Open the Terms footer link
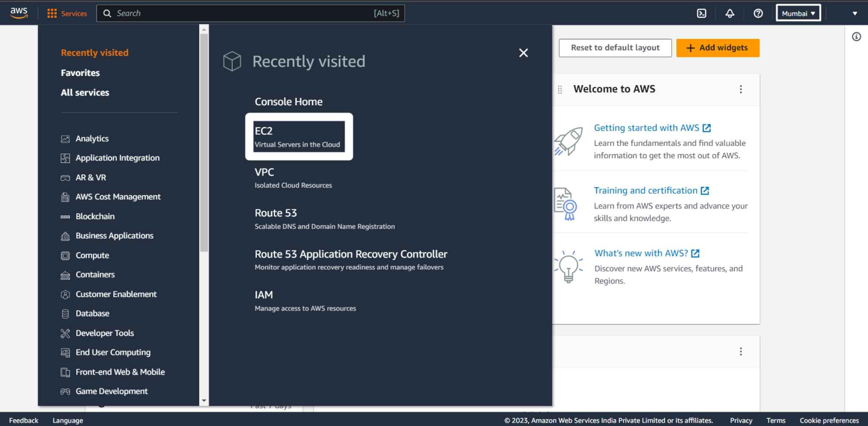The width and height of the screenshot is (868, 426). coord(776,420)
